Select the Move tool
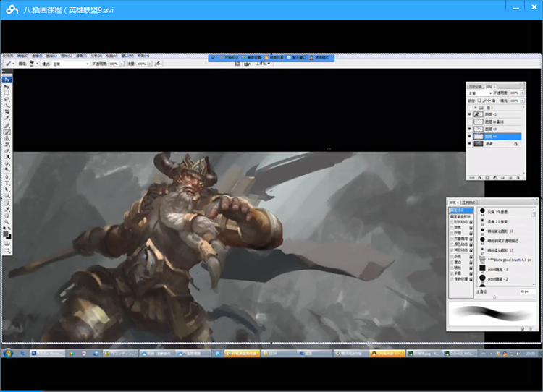 [7, 87]
